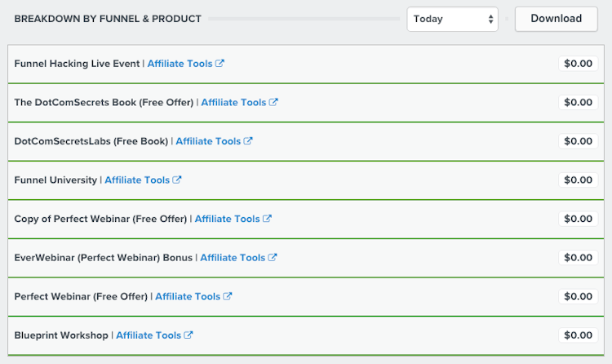Viewport: 612px width, 364px height.
Task: Click external link icon beside EverWebinar Bonus row
Action: coord(273,258)
